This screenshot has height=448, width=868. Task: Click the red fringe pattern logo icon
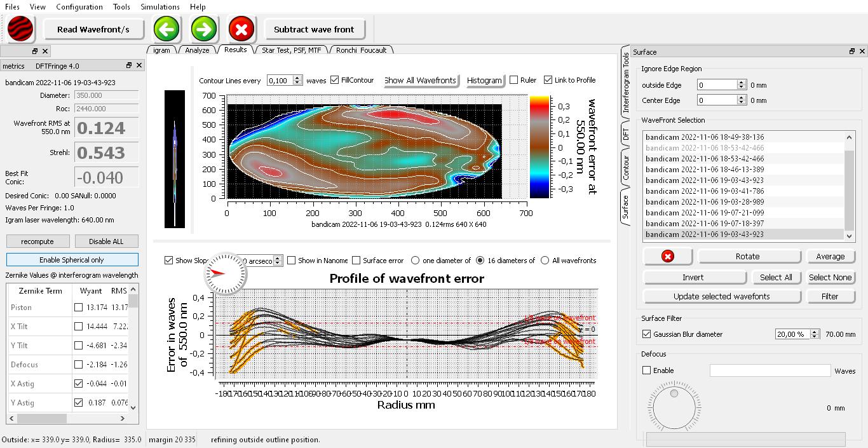(20, 29)
